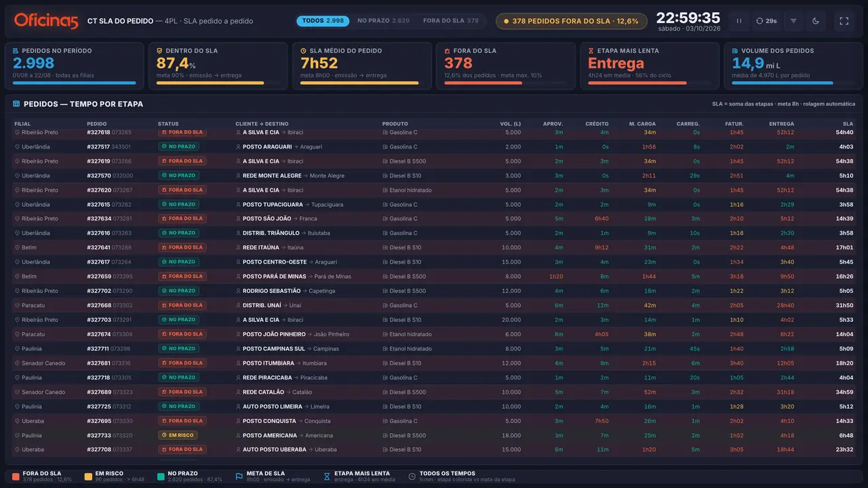Click the green No Prazo legend swatch
The width and height of the screenshot is (868, 488).
click(x=161, y=476)
